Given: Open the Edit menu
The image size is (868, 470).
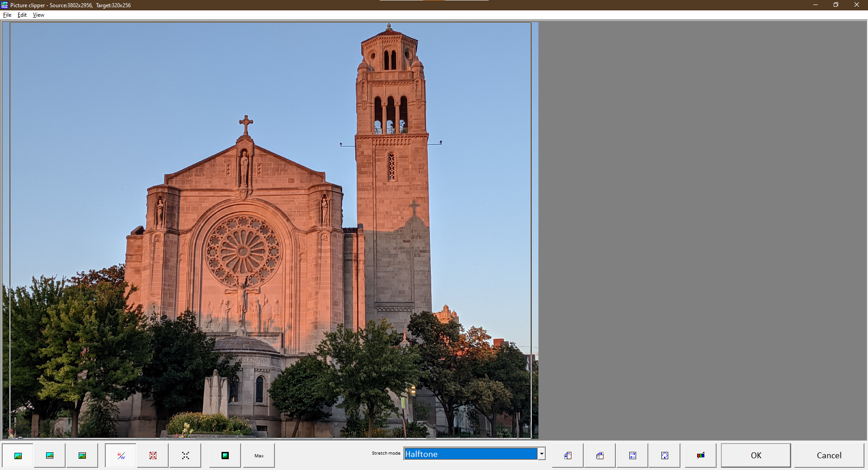Looking at the screenshot, I should (x=22, y=15).
